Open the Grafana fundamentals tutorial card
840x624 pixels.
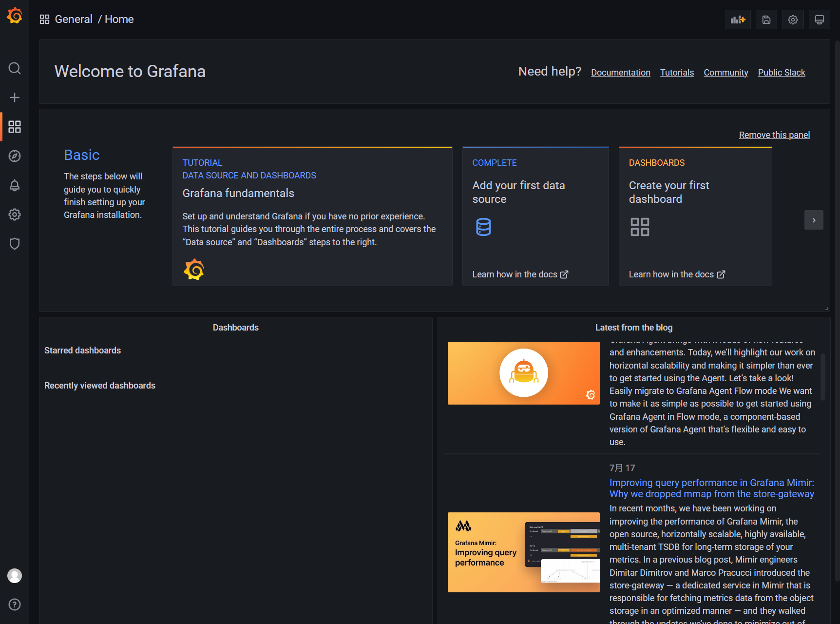coord(312,216)
